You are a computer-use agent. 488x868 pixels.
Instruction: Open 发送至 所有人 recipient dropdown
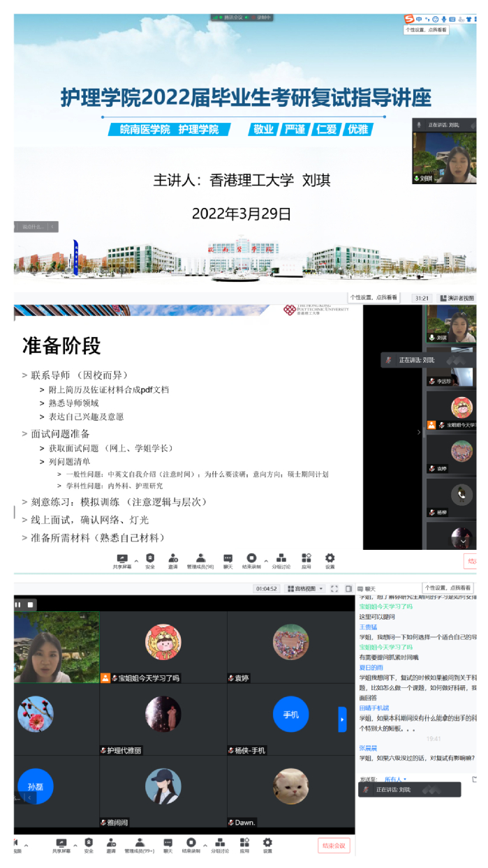pyautogui.click(x=396, y=779)
